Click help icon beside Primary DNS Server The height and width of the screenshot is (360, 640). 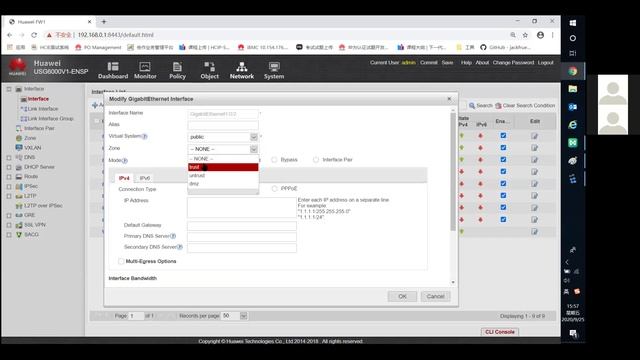click(x=173, y=236)
